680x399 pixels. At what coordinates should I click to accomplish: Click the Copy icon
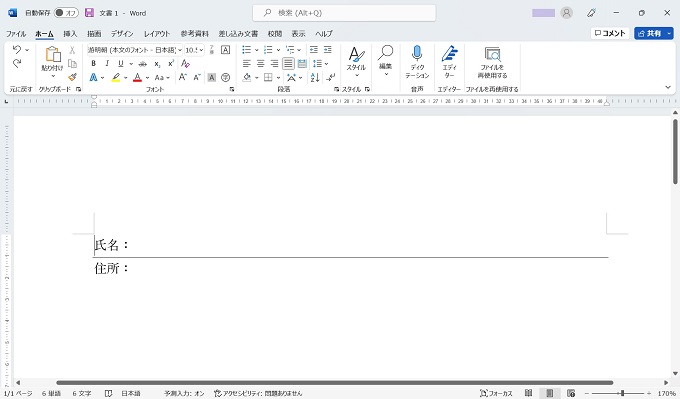[72, 64]
